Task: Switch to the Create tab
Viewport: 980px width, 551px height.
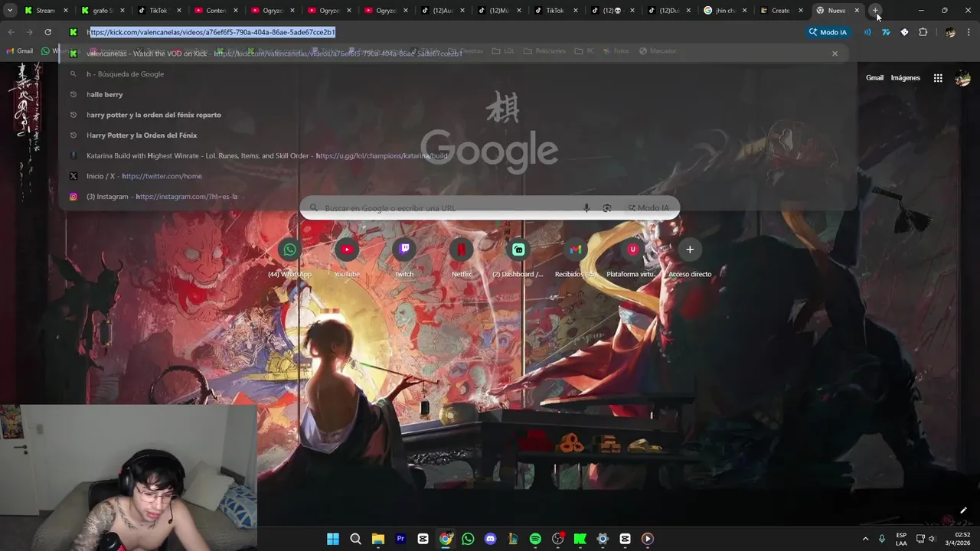Action: [x=781, y=11]
